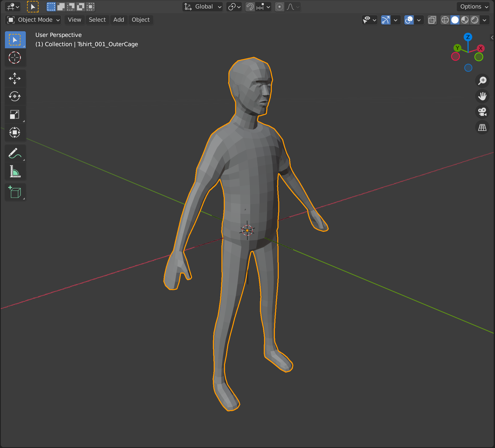Select the Cursor tool in toolbar
Viewport: 495px width, 448px height.
[15, 58]
